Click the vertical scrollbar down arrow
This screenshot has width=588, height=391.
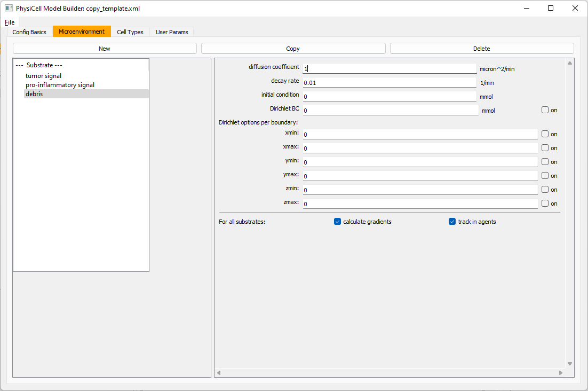[x=569, y=364]
